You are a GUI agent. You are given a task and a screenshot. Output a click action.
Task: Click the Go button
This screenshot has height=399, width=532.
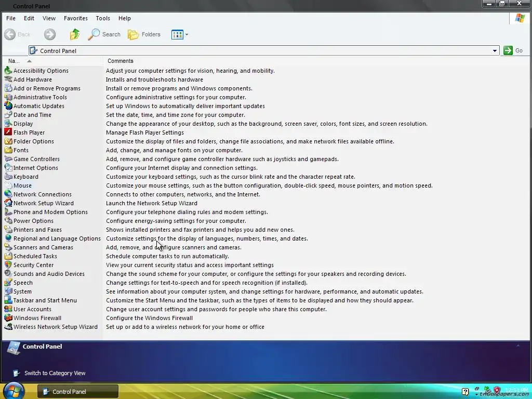click(x=513, y=50)
